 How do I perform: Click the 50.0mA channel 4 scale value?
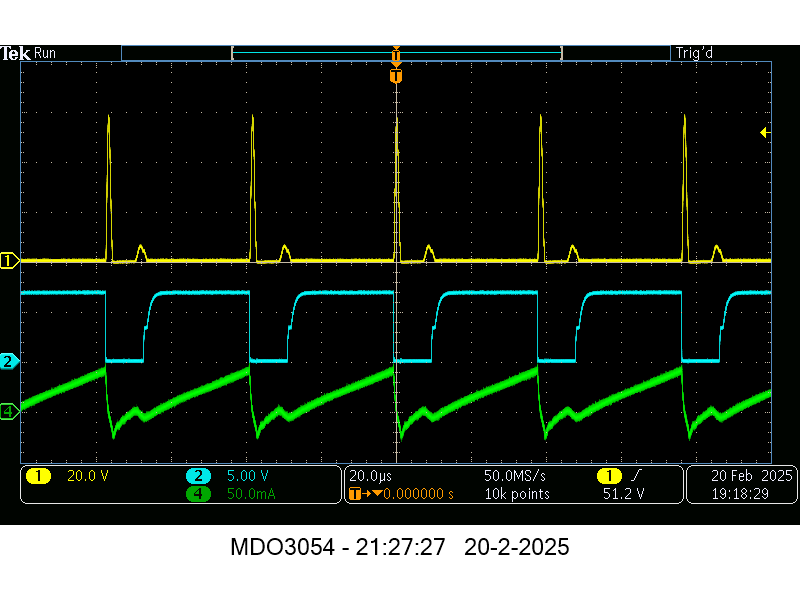point(245,493)
